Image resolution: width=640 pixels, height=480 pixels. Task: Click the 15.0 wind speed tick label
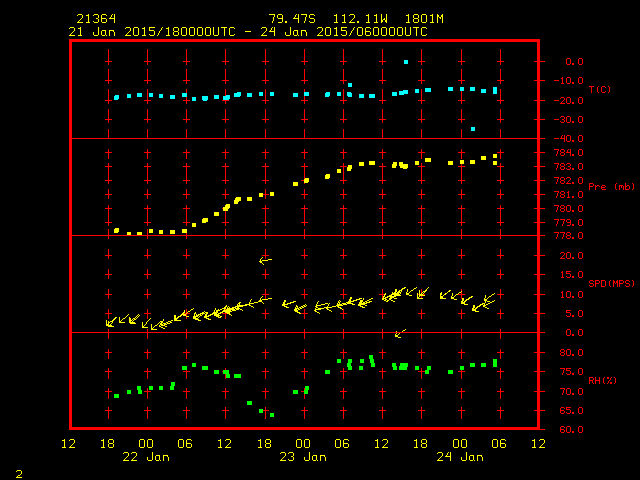(571, 275)
